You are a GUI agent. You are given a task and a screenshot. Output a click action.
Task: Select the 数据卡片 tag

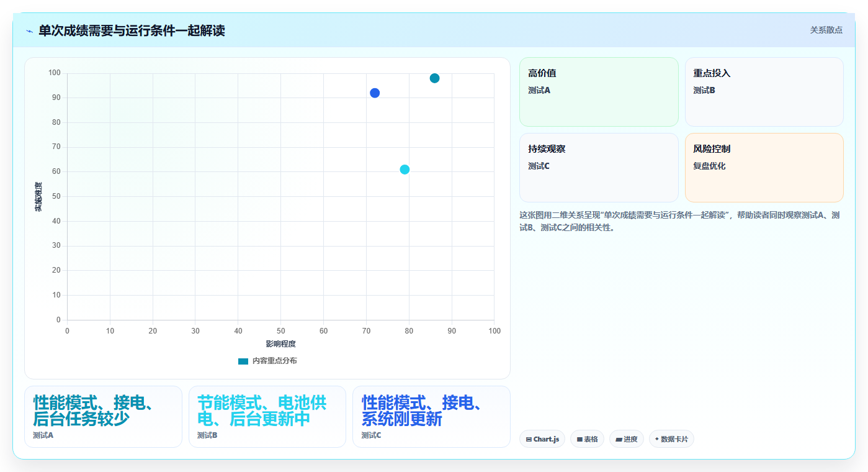tap(671, 439)
